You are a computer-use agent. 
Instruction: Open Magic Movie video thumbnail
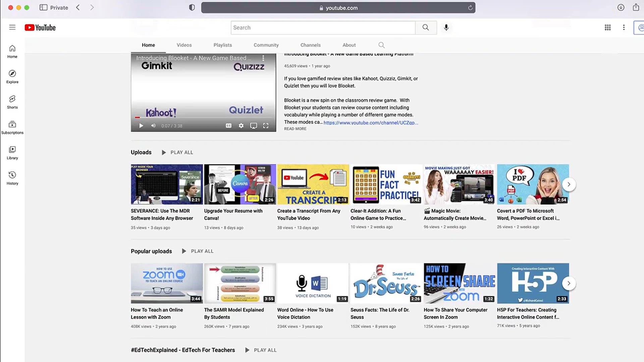tap(460, 184)
